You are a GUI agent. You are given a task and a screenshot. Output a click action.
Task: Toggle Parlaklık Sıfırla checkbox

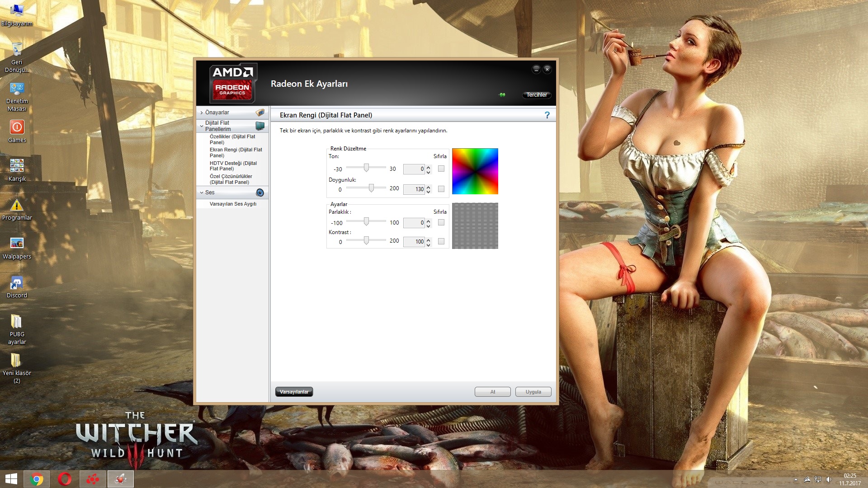click(x=440, y=222)
